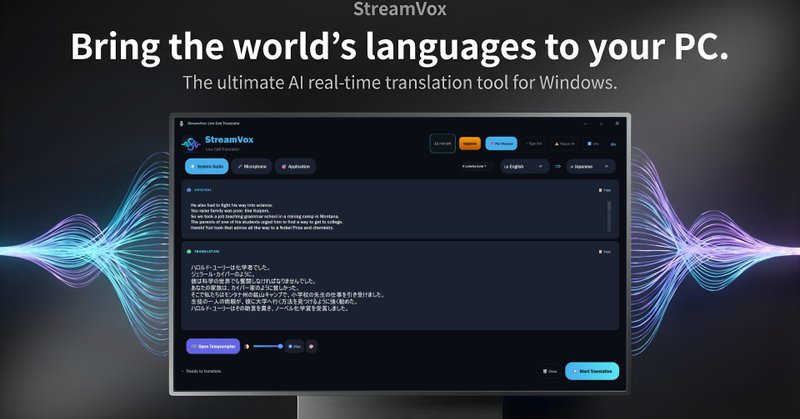
Task: Toggle the Blur option button
Action: tap(294, 347)
